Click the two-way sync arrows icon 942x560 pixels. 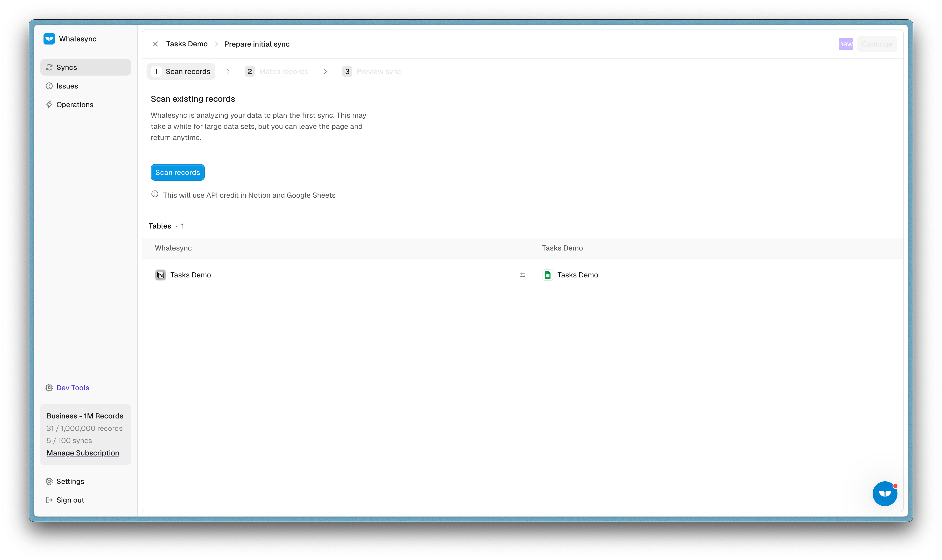coord(523,275)
